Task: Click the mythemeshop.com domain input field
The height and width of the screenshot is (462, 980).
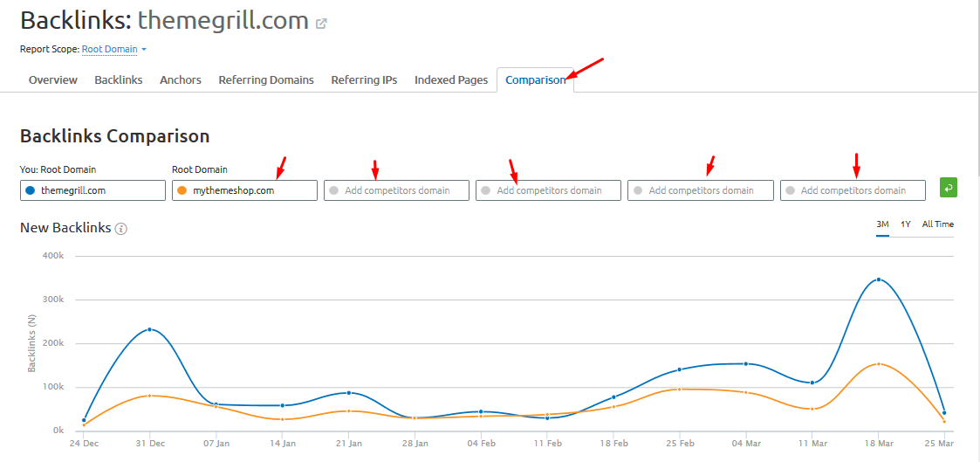Action: (245, 190)
